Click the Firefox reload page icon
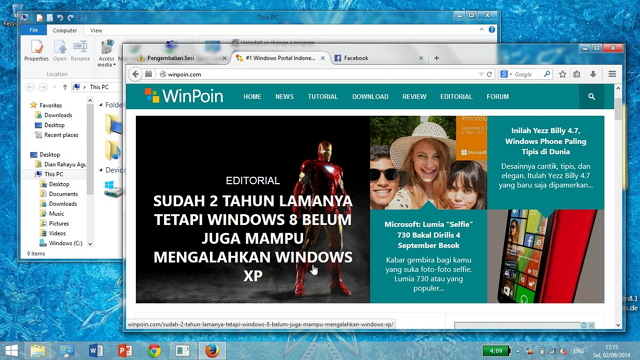640x360 pixels. coord(489,74)
